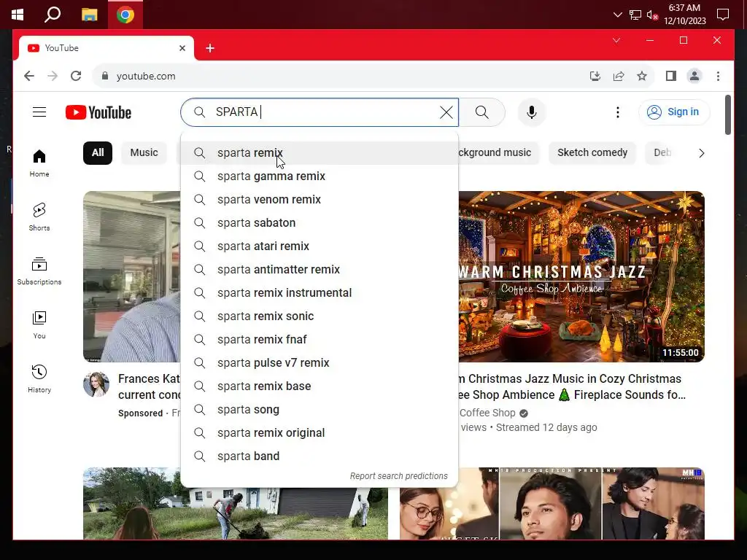Choose the 'sparta gamma remix' suggestion
The image size is (747, 560).
coord(320,176)
